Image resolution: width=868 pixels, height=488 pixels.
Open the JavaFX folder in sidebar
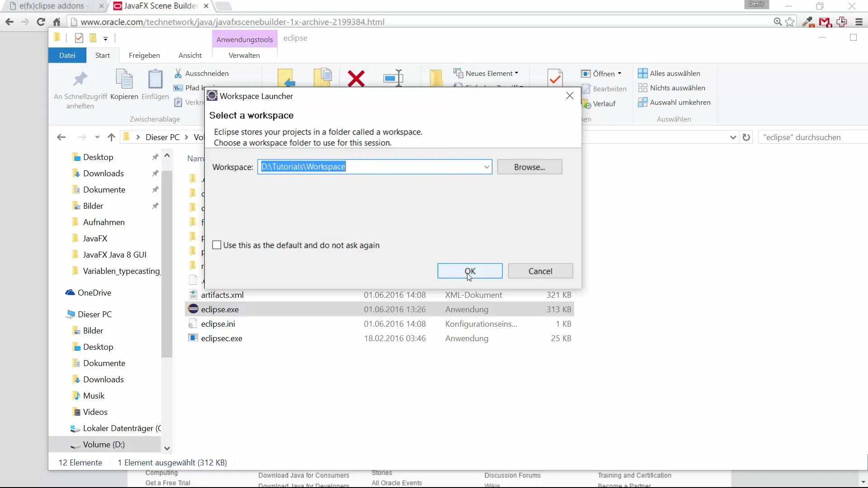[95, 238]
